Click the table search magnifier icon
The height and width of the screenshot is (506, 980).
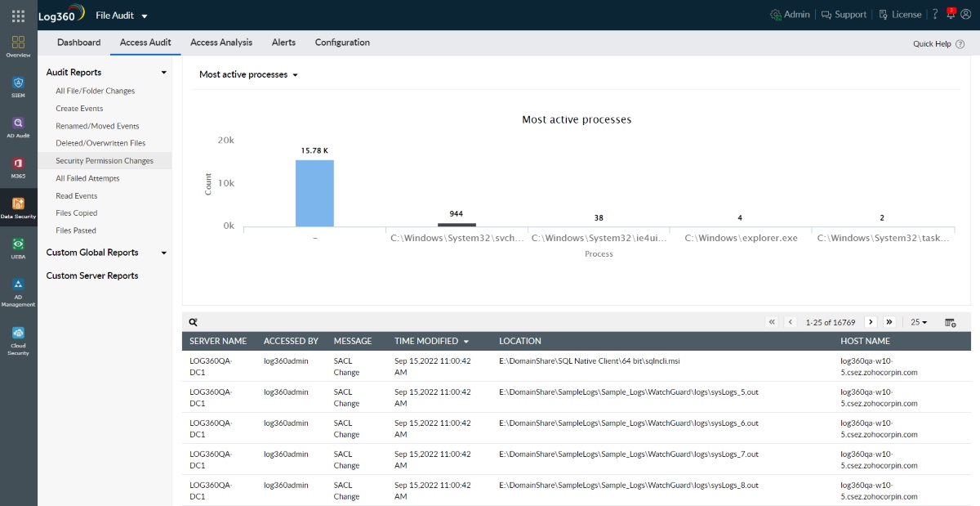coord(194,322)
